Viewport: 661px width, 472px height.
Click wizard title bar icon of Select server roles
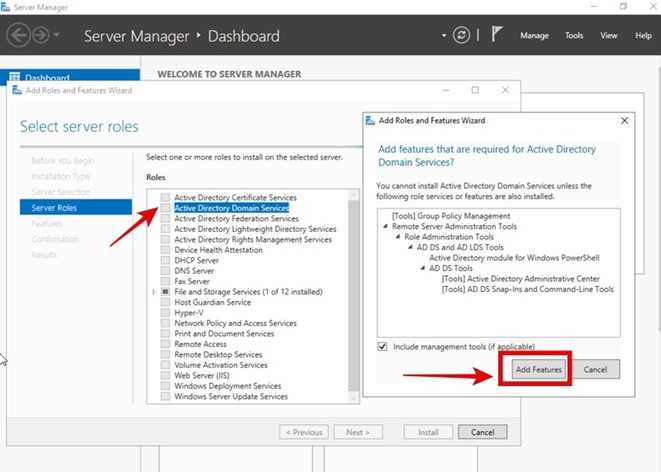coord(17,90)
